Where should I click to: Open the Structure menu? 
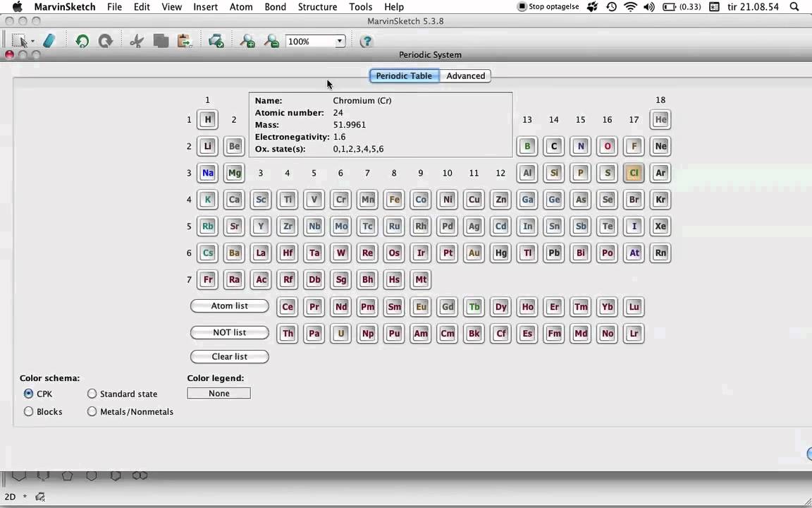[317, 7]
